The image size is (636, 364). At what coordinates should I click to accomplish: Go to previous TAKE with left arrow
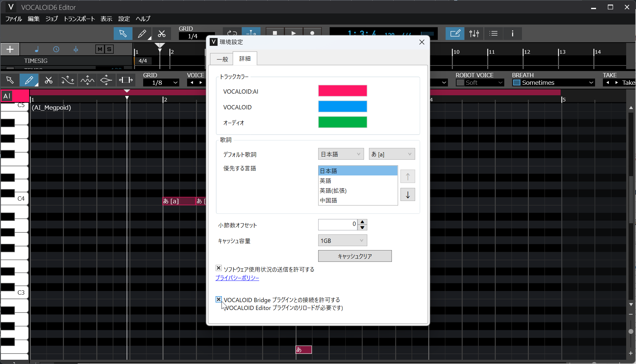(608, 83)
